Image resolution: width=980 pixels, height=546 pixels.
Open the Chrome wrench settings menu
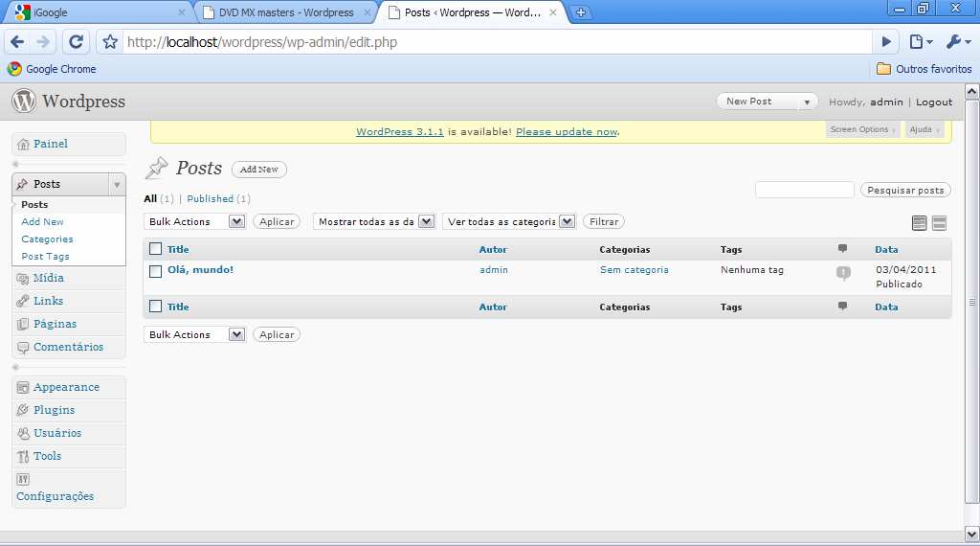coord(958,42)
